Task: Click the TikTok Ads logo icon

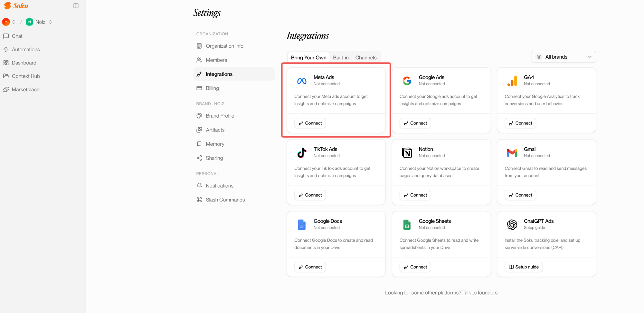Action: point(302,152)
